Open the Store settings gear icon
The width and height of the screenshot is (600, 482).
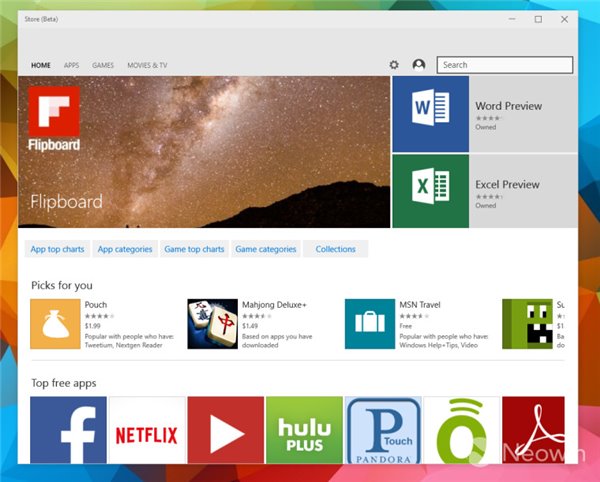394,65
